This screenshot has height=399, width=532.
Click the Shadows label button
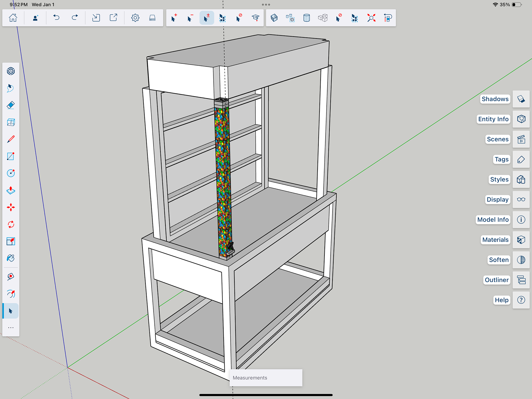(495, 99)
